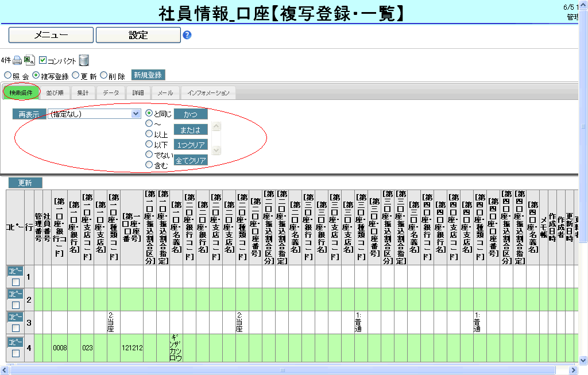Click the 全てクリア button
588x375 pixels.
tap(191, 161)
